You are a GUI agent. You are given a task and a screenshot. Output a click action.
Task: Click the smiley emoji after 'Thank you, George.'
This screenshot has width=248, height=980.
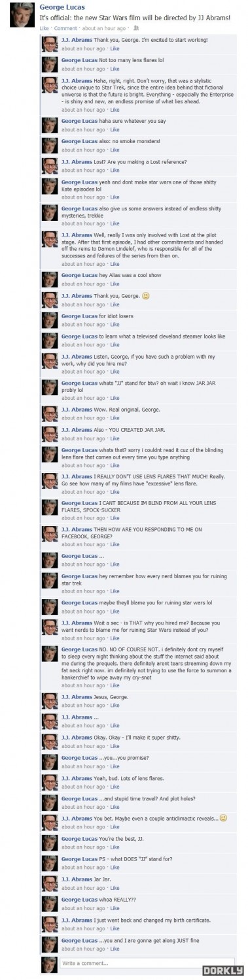pos(147,295)
